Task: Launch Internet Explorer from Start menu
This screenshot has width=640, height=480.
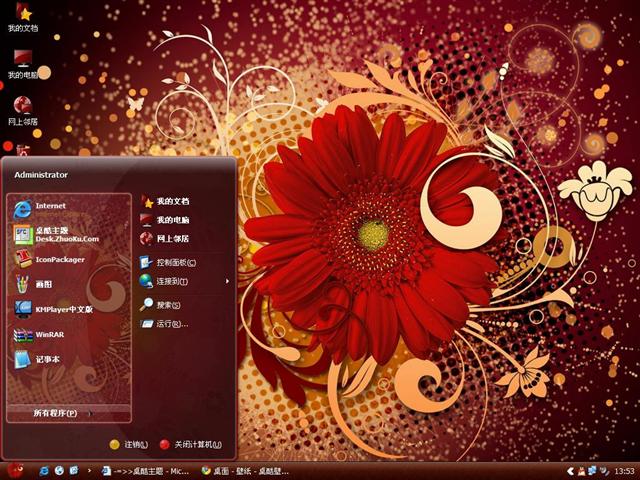Action: [x=69, y=207]
